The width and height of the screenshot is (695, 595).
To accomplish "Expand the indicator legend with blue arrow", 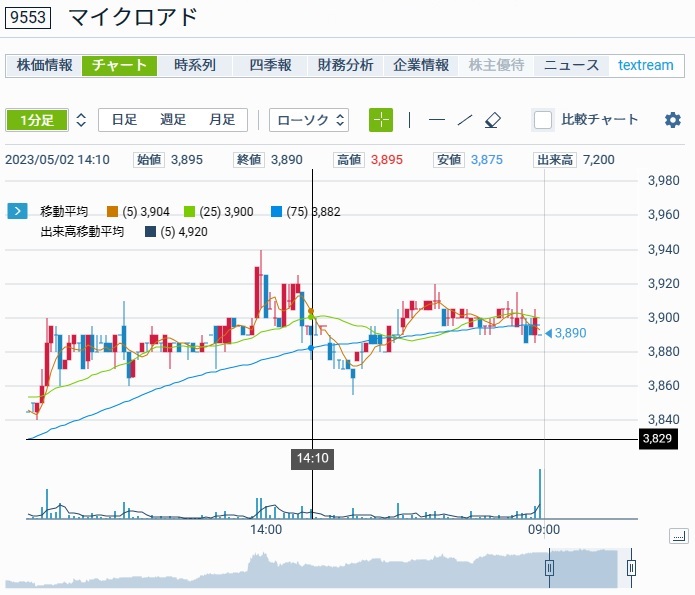I will coord(17,211).
